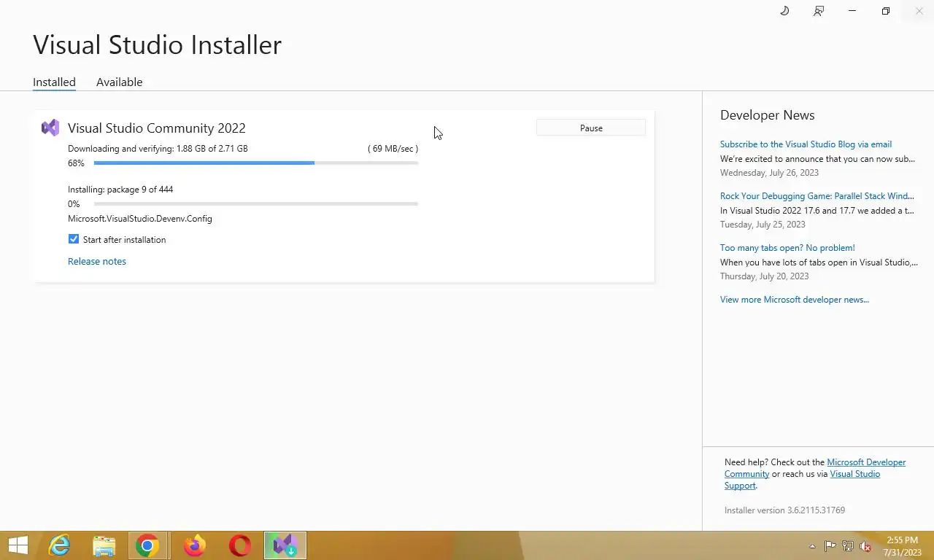Open Opera browser from taskbar
The height and width of the screenshot is (560, 934).
240,545
